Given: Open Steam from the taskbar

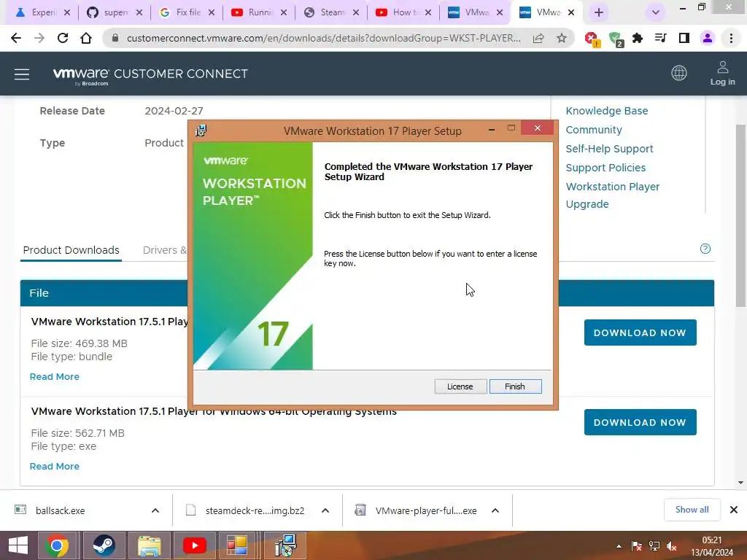Looking at the screenshot, I should pos(104,545).
